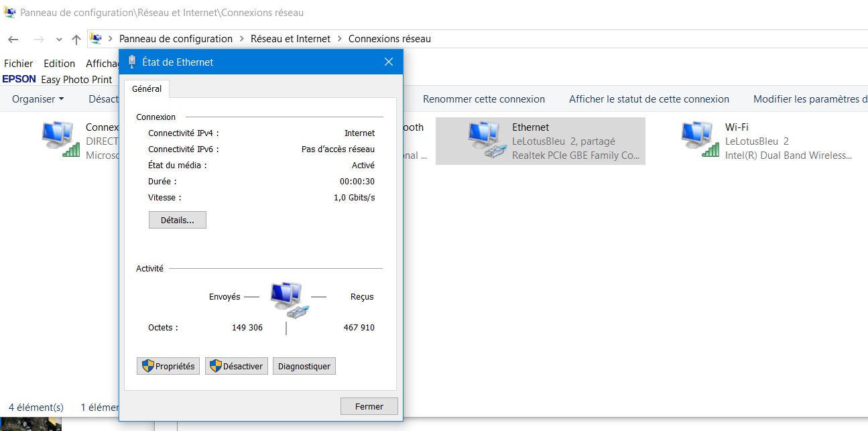Click the forward navigation arrow
The height and width of the screenshot is (431, 868).
38,39
